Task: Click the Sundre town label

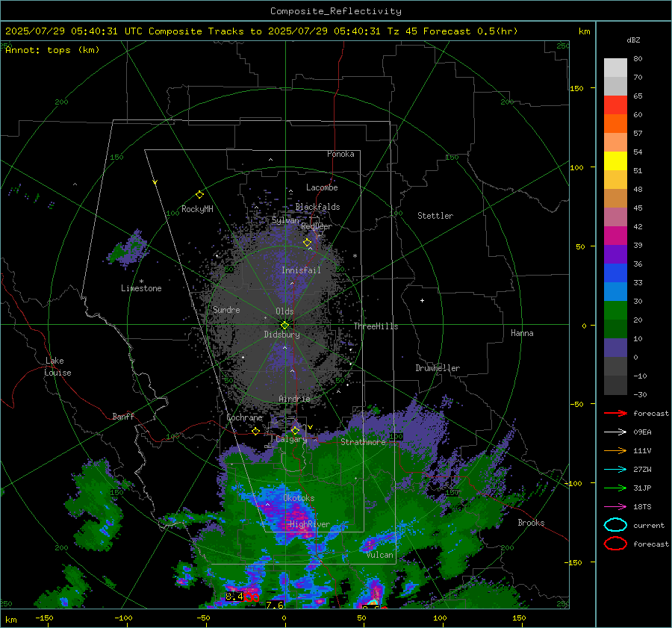Action: click(226, 310)
